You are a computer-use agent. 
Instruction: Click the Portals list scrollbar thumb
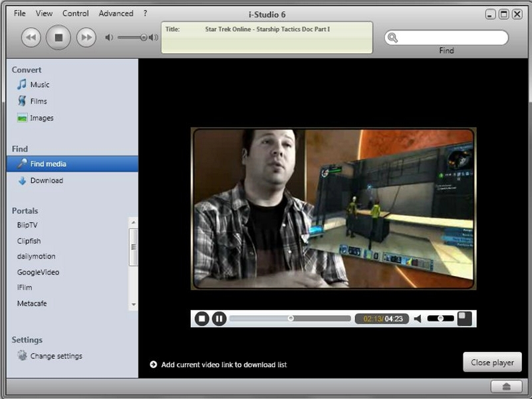click(x=134, y=247)
